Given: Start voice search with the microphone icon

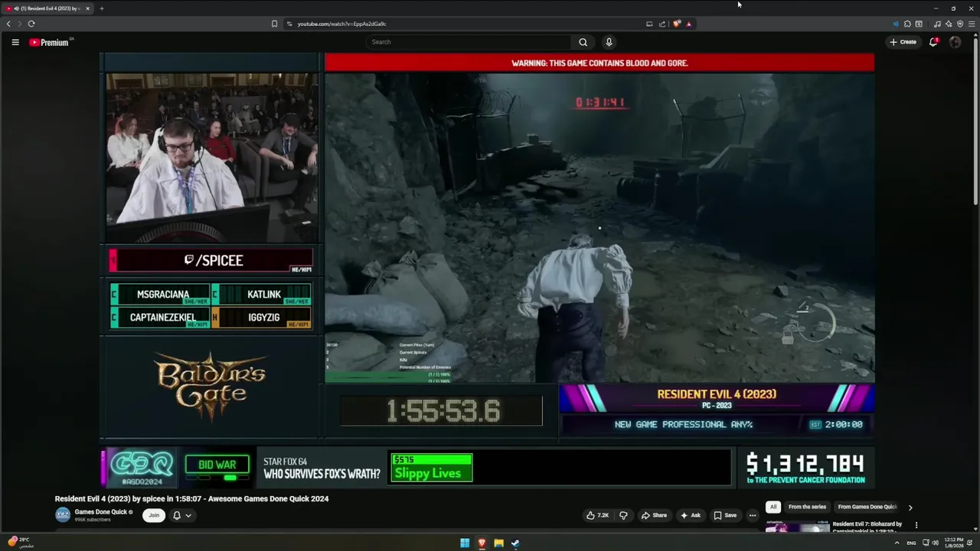Looking at the screenshot, I should click(x=609, y=42).
